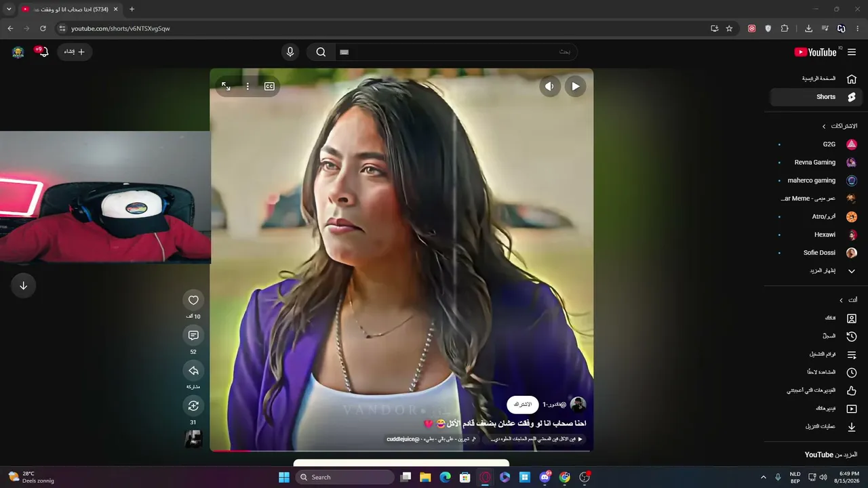Open the Home page in the sidebar

click(814, 79)
